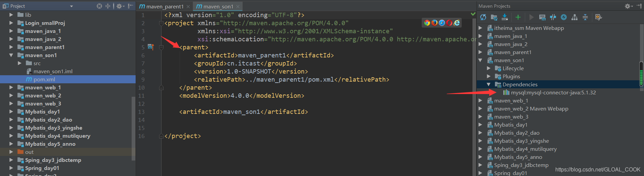Select maven_parent1 in Maven Projects panel
The image size is (644, 176).
pos(512,52)
